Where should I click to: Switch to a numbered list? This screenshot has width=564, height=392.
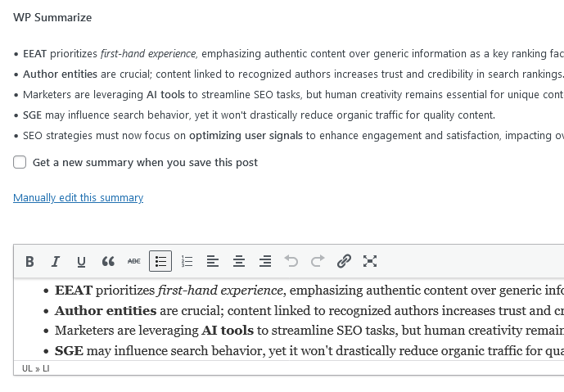point(187,261)
